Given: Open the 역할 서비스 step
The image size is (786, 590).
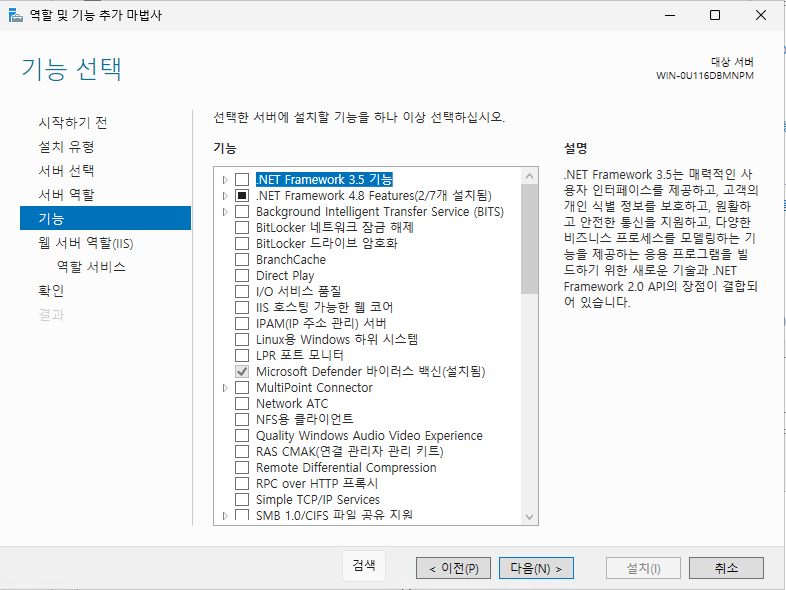Looking at the screenshot, I should (x=91, y=267).
